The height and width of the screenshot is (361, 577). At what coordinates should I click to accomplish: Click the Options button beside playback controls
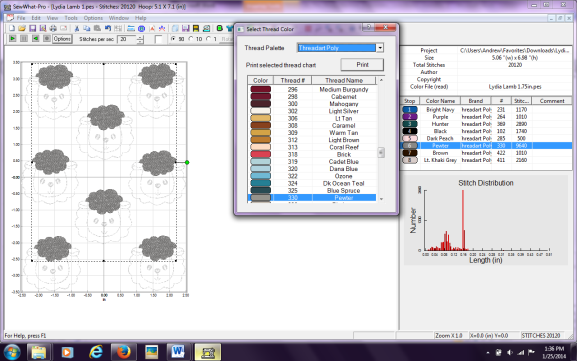tap(62, 39)
